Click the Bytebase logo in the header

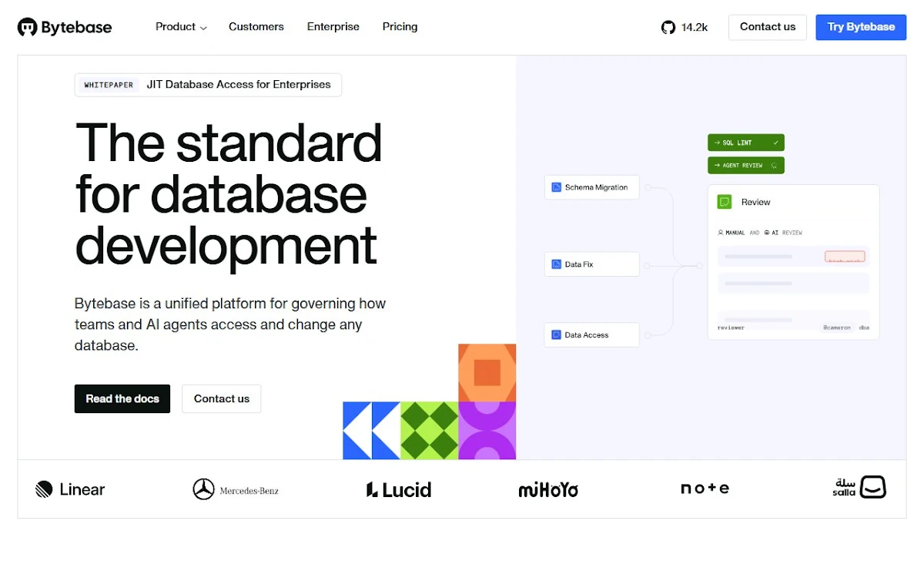tap(65, 27)
